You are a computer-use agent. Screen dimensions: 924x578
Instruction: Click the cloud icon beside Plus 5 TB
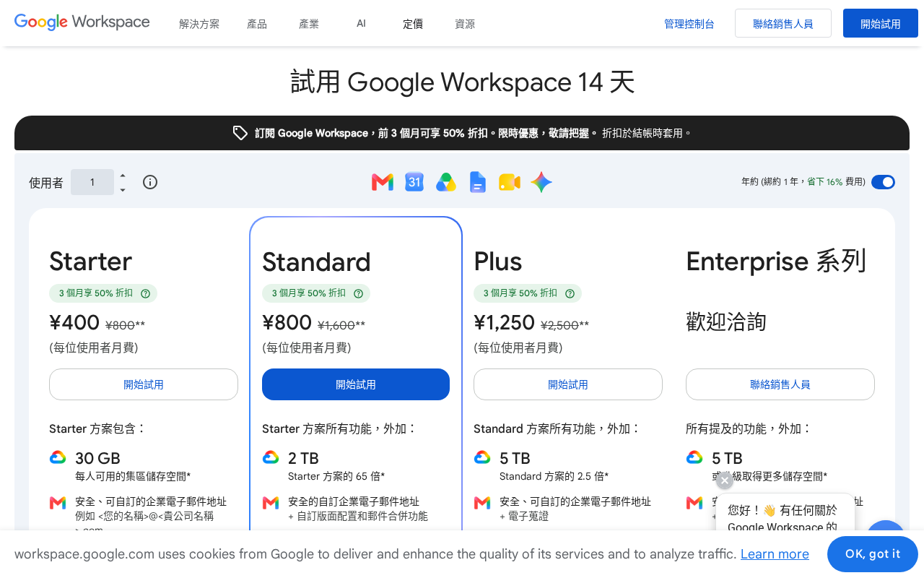click(482, 457)
